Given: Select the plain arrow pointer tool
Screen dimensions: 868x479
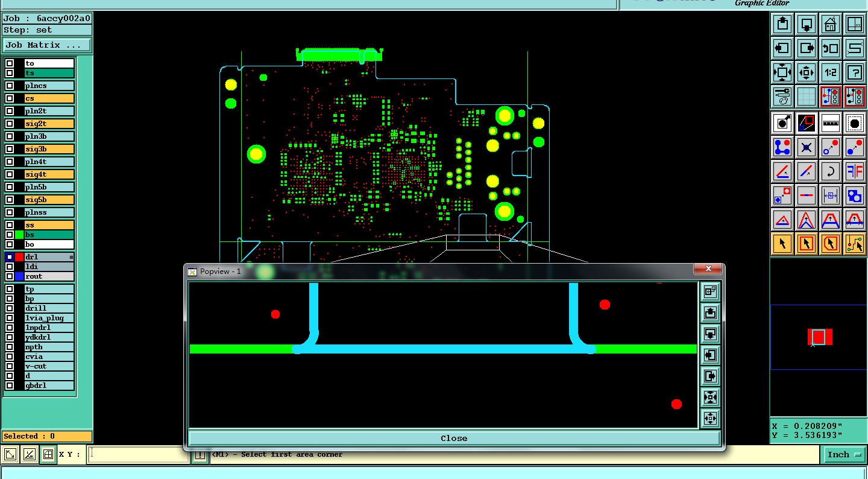Looking at the screenshot, I should coord(782,244).
